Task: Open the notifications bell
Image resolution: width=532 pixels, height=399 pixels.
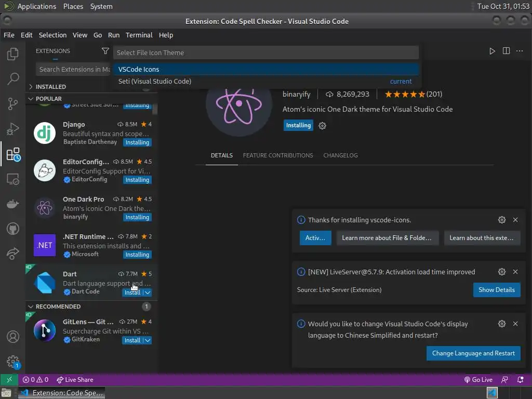Action: coord(520,379)
